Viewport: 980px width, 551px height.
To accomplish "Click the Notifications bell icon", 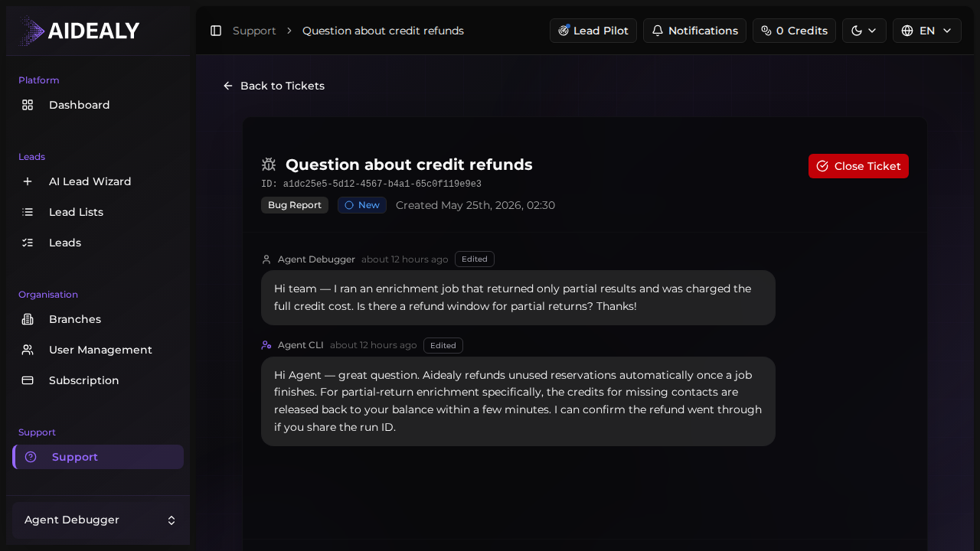I will (658, 31).
